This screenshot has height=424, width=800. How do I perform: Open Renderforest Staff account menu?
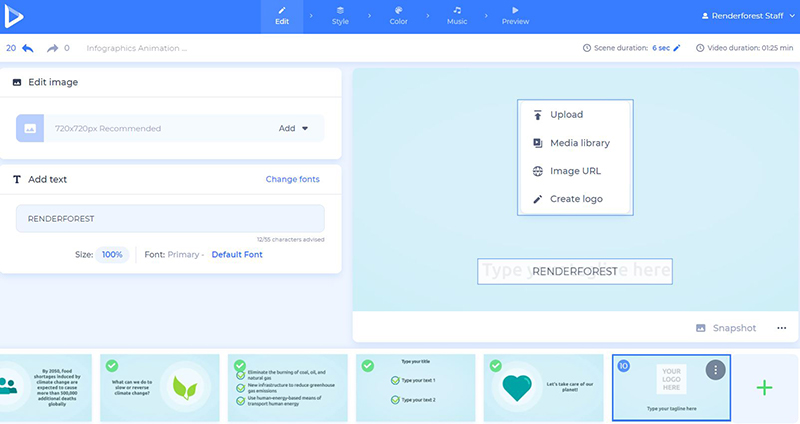pyautogui.click(x=748, y=16)
